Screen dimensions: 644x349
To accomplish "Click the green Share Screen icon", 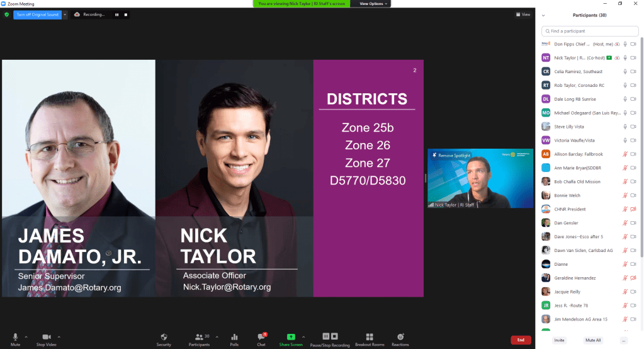I will 291,337.
